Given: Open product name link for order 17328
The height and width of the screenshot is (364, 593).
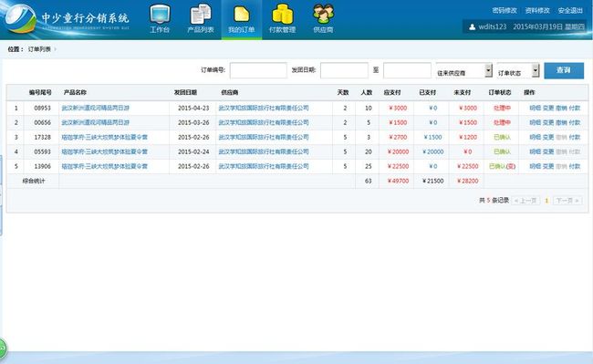Looking at the screenshot, I should coord(105,137).
